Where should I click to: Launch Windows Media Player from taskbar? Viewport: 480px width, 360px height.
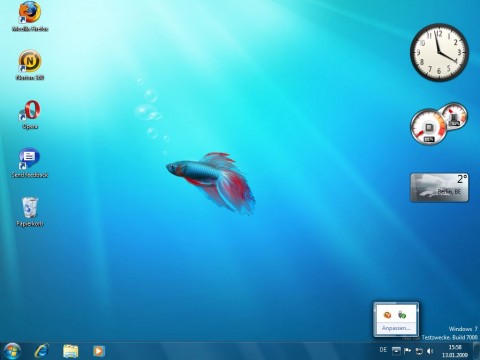98,351
